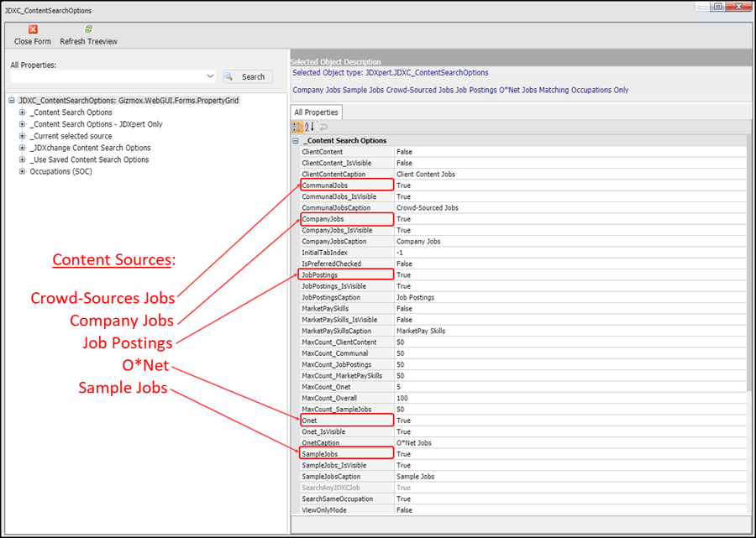Click the 'MarketPay Skills' caption value

tap(421, 331)
